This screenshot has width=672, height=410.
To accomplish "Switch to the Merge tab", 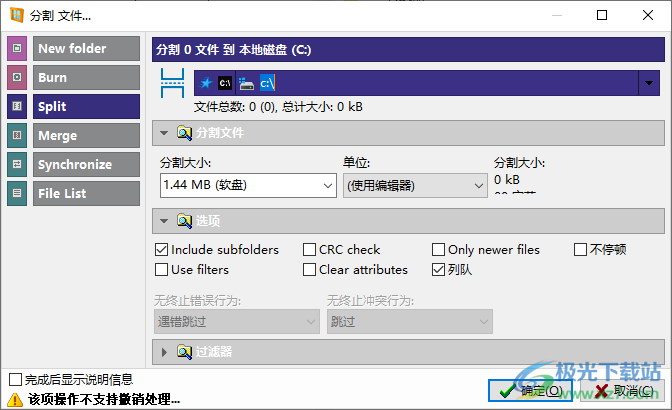I will pos(86,135).
